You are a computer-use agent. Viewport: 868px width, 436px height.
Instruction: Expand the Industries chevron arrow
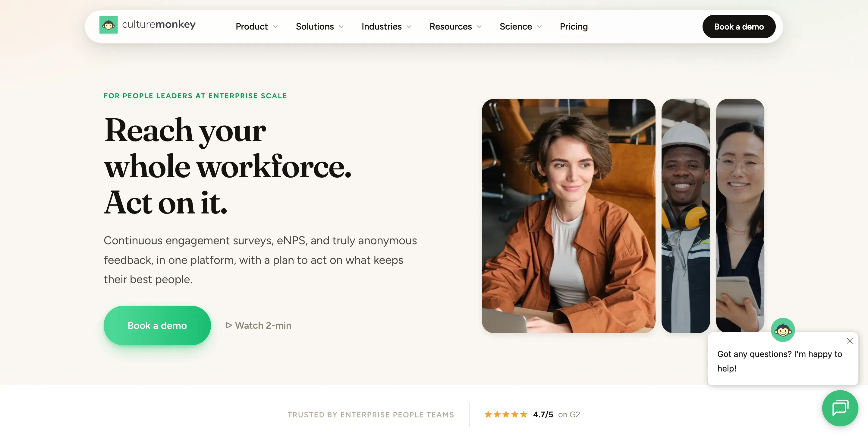point(409,27)
